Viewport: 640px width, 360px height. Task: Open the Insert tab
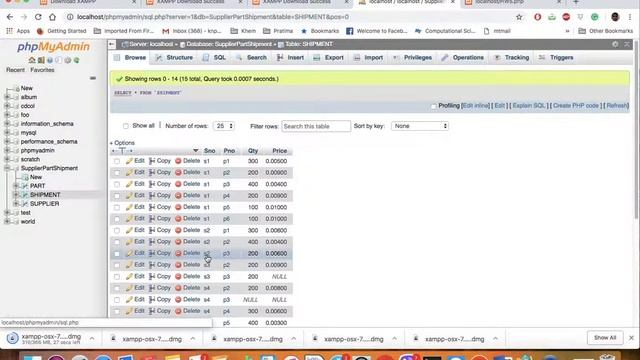coord(290,58)
